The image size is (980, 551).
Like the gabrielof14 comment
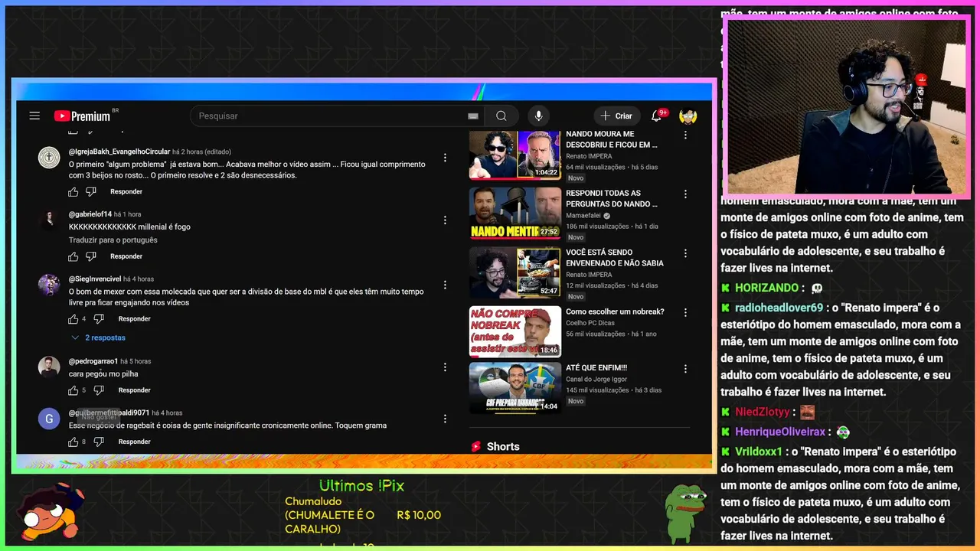(73, 256)
